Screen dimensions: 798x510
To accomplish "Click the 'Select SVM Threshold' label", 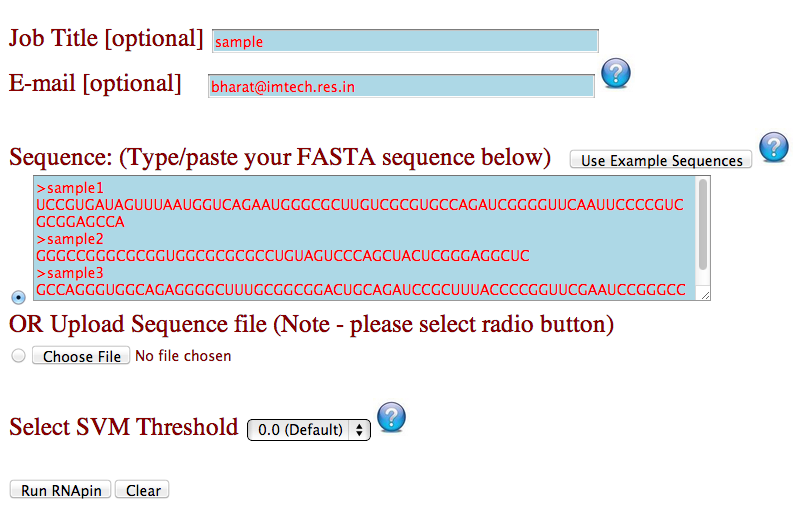I will (124, 427).
